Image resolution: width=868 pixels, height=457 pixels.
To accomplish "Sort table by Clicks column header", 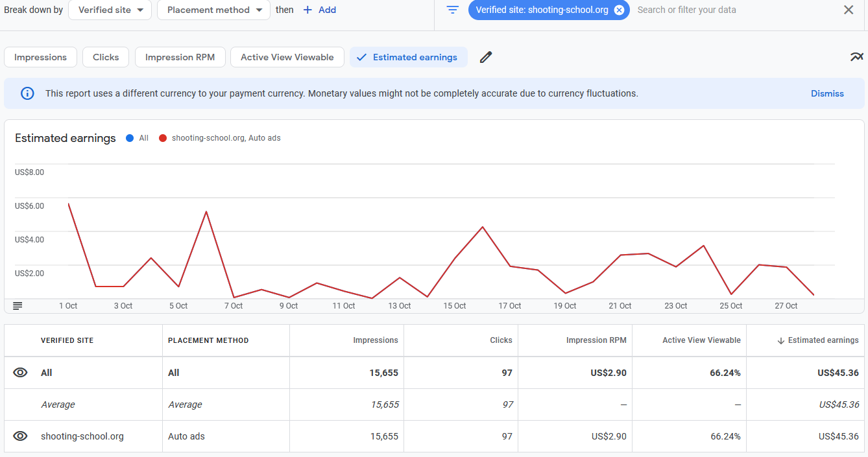I will click(x=501, y=340).
